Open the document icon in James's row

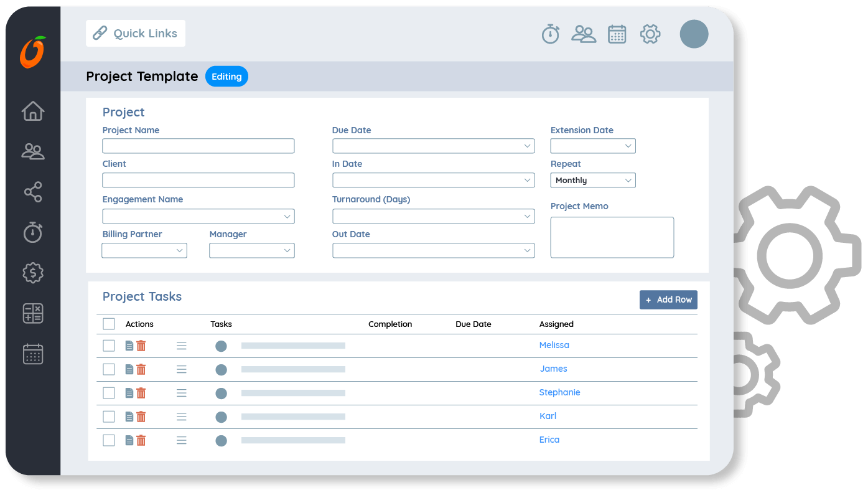pyautogui.click(x=129, y=369)
